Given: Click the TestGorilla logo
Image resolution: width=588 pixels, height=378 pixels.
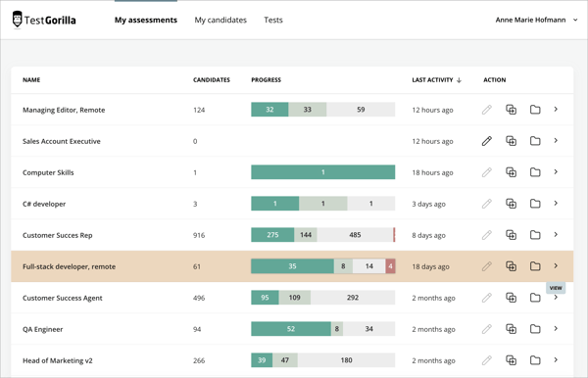Looking at the screenshot, I should pos(44,20).
